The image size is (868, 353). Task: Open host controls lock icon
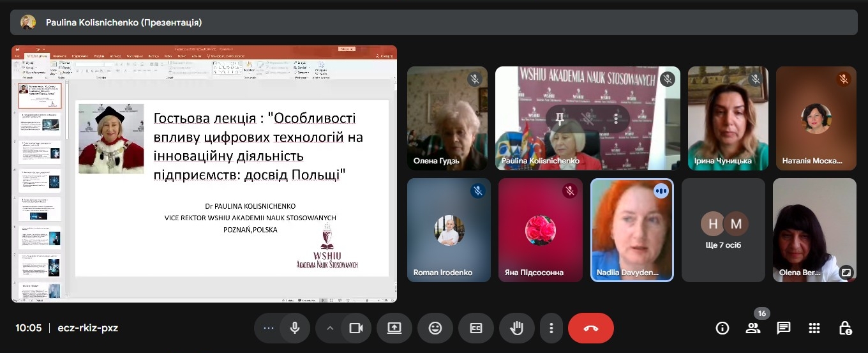click(x=845, y=328)
